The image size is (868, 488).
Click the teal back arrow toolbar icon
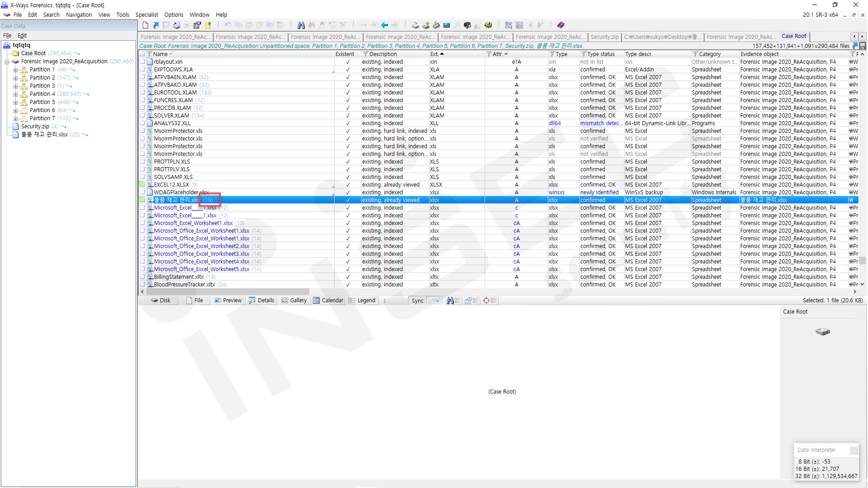click(385, 25)
